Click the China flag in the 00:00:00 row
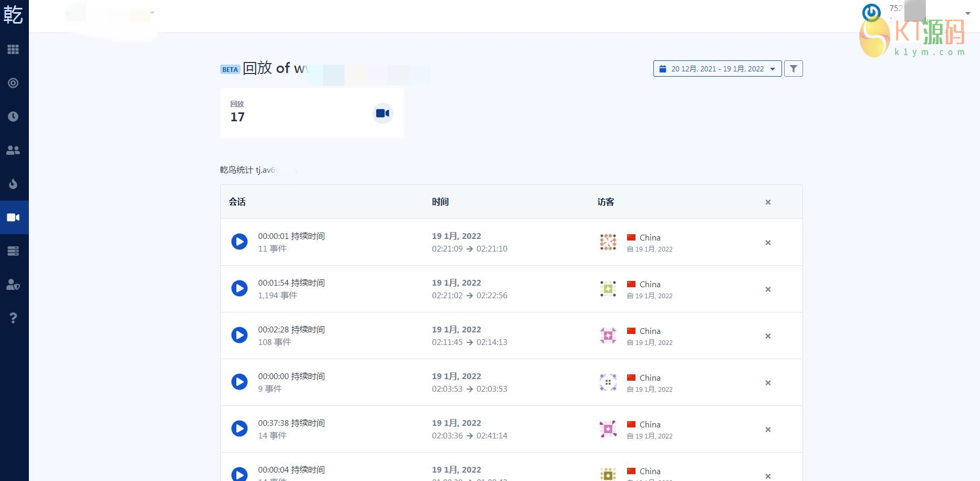Image resolution: width=980 pixels, height=481 pixels. 631,378
